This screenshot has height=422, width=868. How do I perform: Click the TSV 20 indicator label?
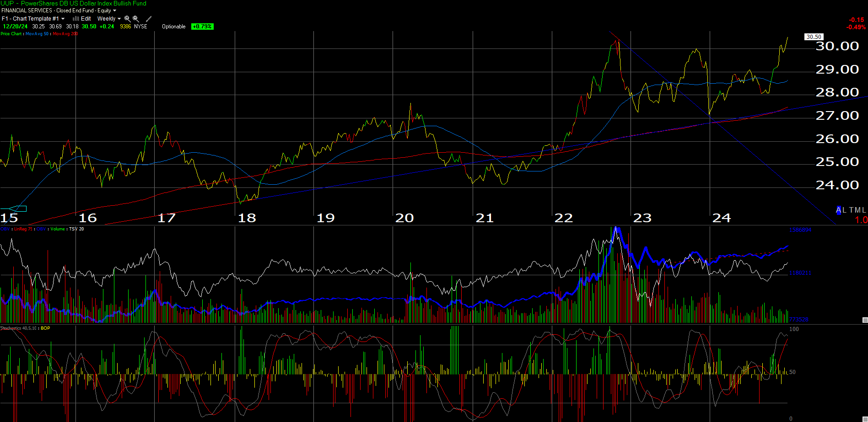(76, 229)
